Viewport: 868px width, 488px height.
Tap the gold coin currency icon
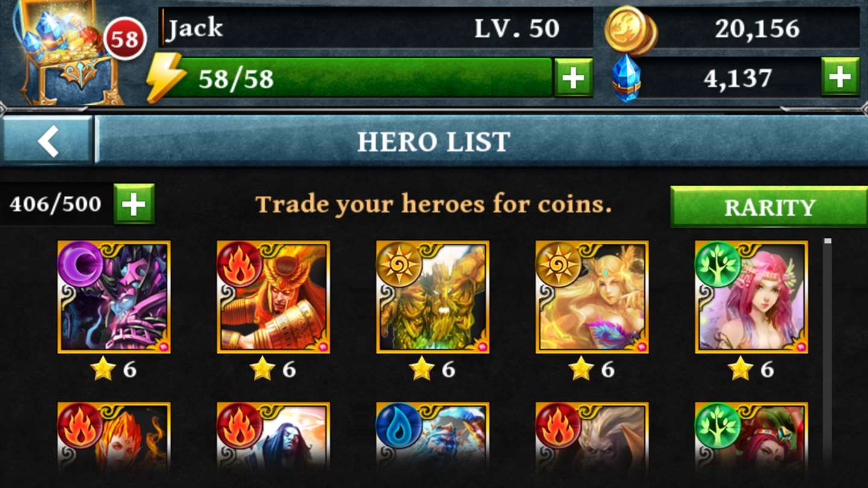tap(631, 30)
